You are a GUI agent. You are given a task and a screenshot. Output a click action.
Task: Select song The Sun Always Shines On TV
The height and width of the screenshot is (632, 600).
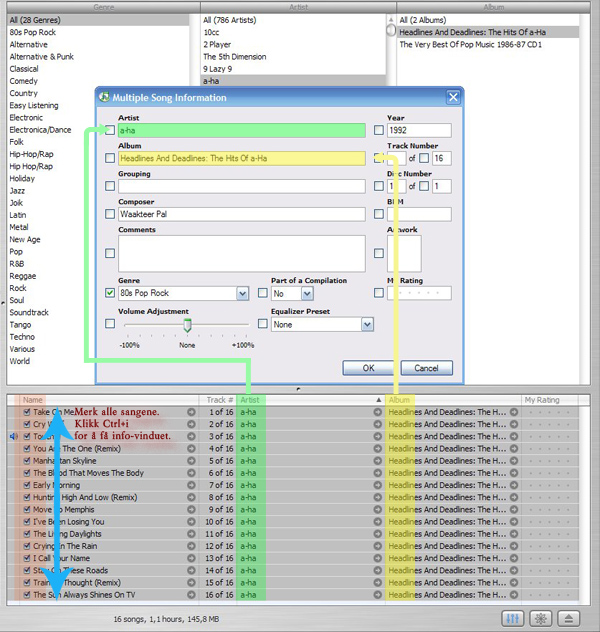pyautogui.click(x=84, y=595)
